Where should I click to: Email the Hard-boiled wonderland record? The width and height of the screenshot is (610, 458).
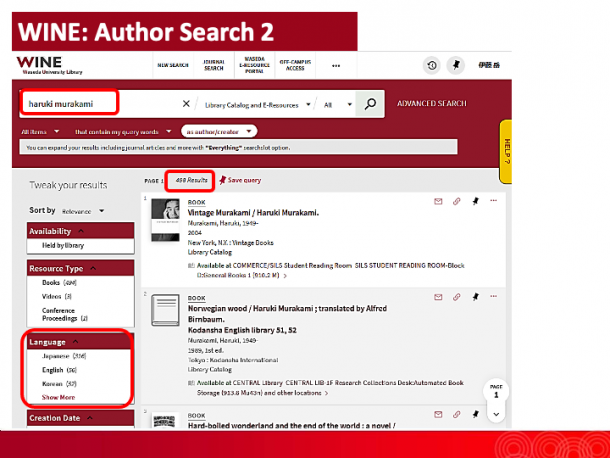pyautogui.click(x=438, y=414)
